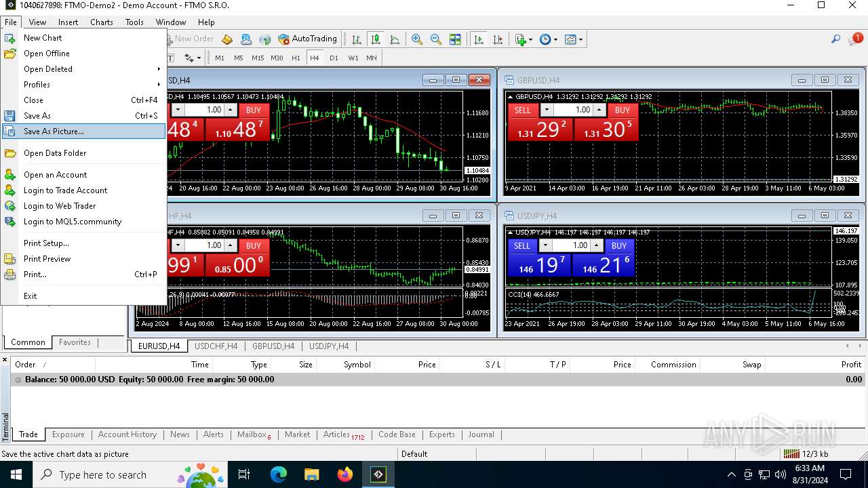This screenshot has height=488, width=868.
Task: Select the M1 timeframe
Action: [x=220, y=58]
